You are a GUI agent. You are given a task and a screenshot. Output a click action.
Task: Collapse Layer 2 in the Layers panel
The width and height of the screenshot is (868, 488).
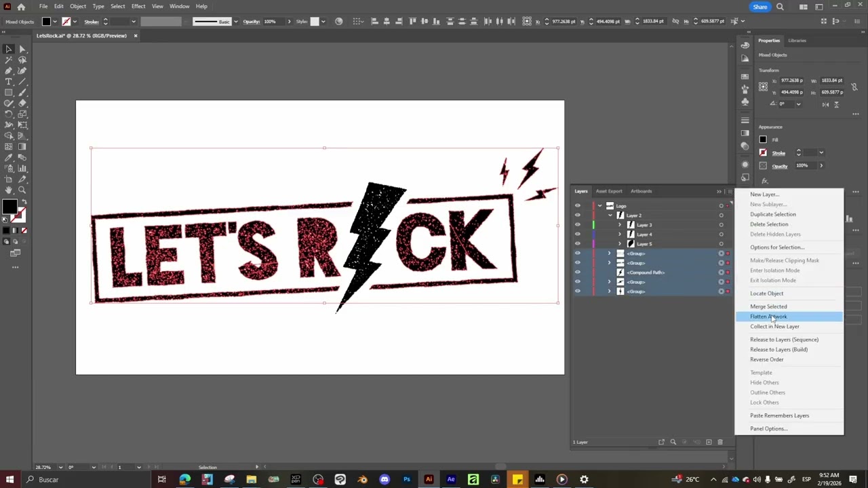pos(610,215)
